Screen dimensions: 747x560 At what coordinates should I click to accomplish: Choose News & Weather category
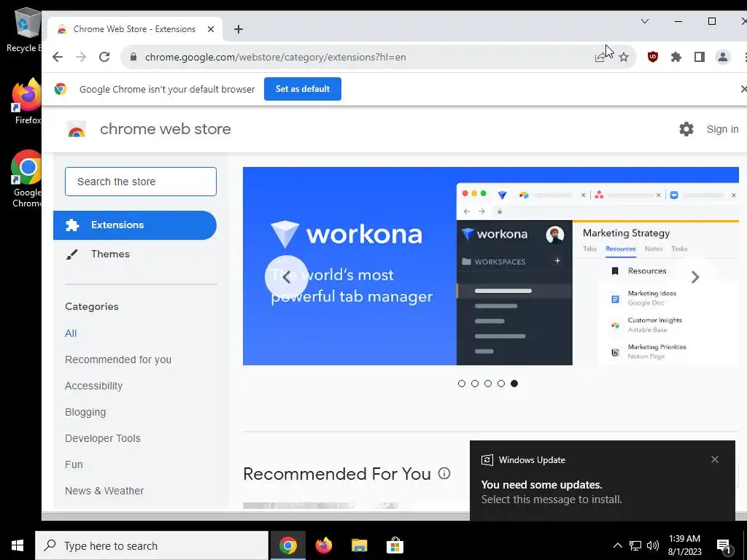pyautogui.click(x=104, y=491)
